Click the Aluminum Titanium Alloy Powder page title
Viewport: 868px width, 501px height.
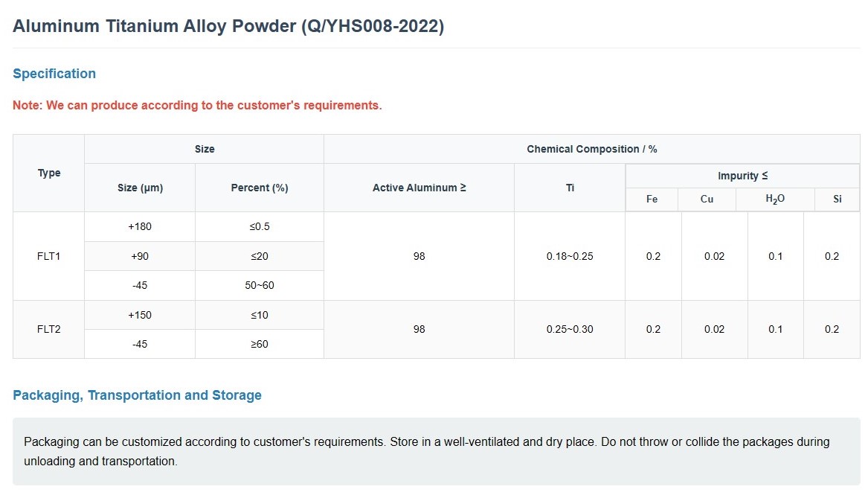coord(228,26)
